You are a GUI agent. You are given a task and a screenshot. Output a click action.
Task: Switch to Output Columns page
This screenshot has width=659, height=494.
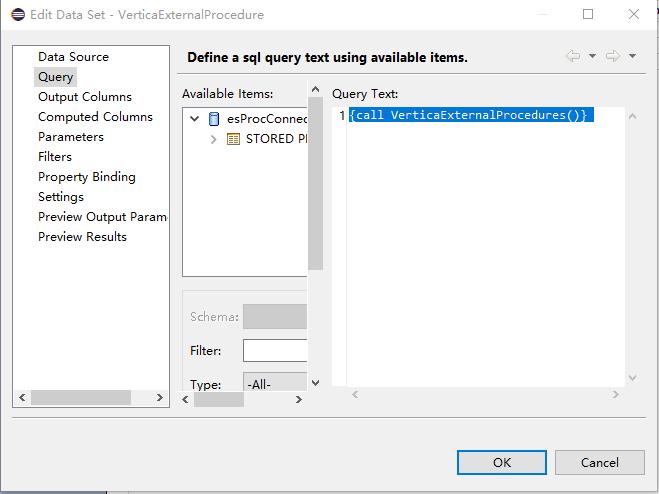(84, 97)
